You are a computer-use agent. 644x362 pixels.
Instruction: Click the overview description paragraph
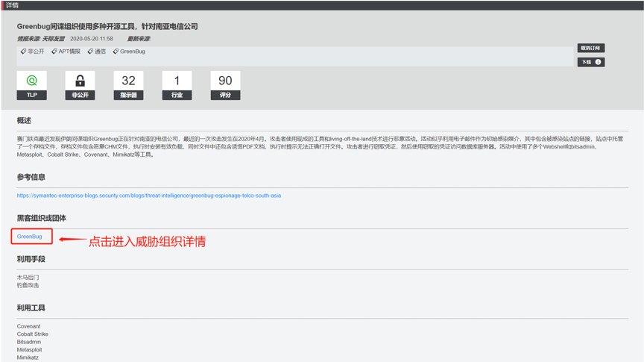[320, 147]
